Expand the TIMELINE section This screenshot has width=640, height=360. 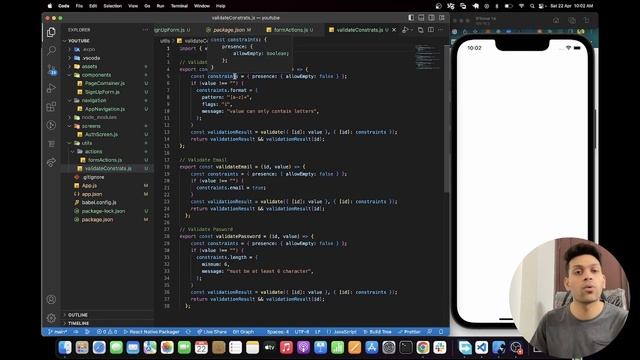(78, 323)
